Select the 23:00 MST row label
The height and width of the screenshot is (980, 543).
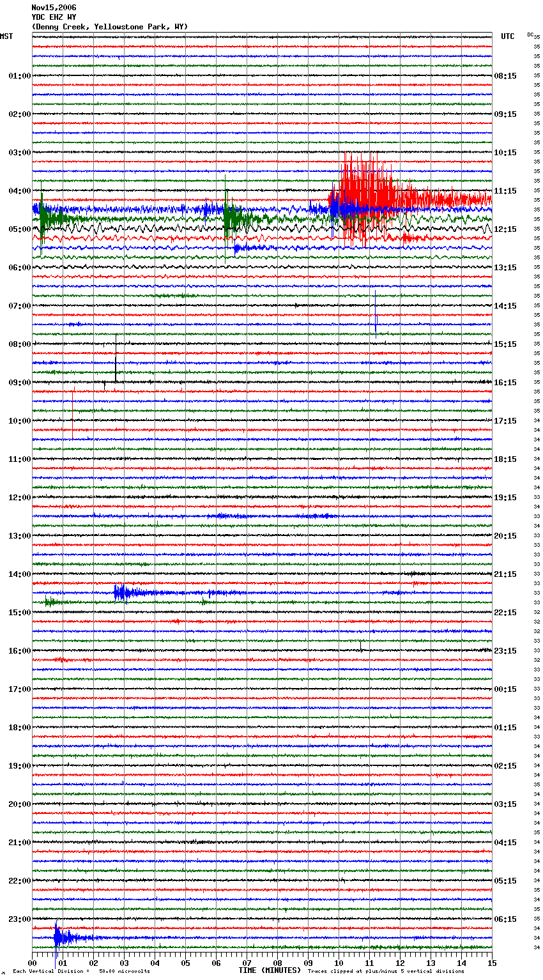(20, 919)
